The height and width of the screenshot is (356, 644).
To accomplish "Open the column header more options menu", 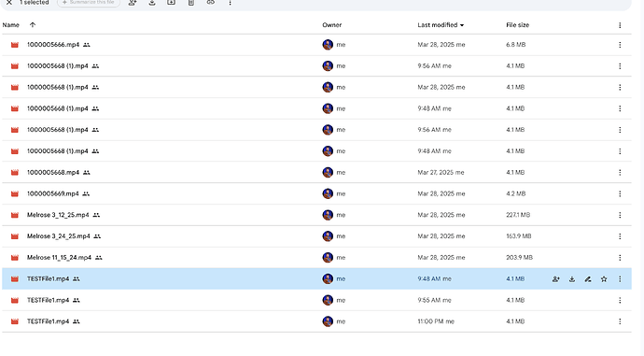I will click(620, 25).
